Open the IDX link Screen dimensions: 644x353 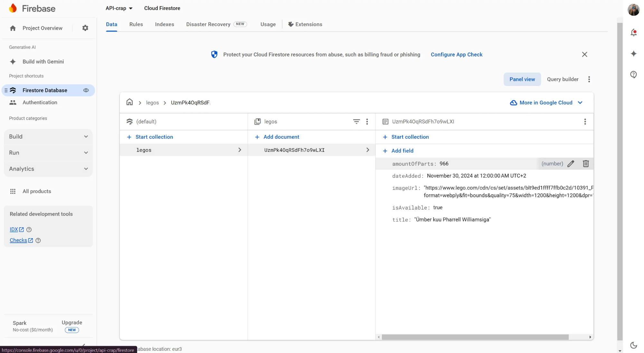(17, 230)
